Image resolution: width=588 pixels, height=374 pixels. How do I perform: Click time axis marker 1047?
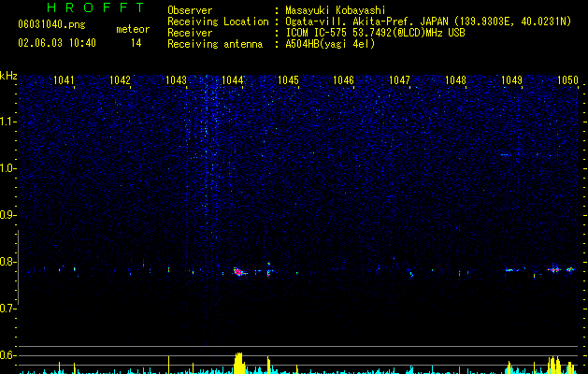click(399, 79)
